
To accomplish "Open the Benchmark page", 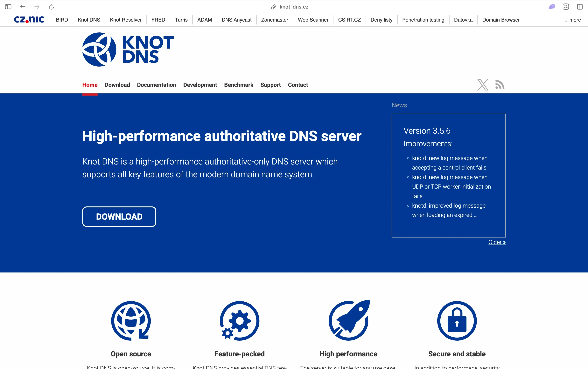I will [x=239, y=85].
